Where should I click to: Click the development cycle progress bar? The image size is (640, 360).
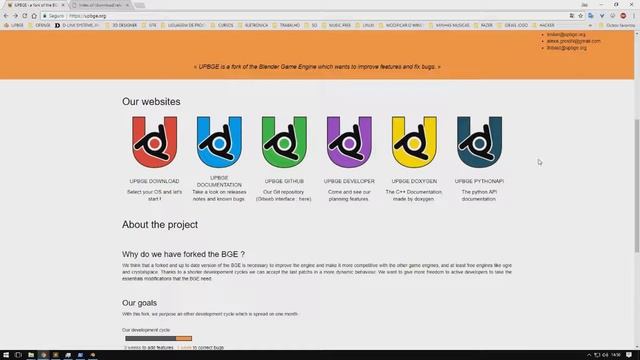click(158, 338)
